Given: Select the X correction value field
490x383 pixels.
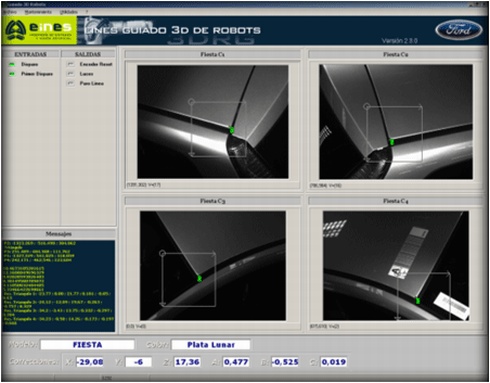Looking at the screenshot, I should point(90,362).
